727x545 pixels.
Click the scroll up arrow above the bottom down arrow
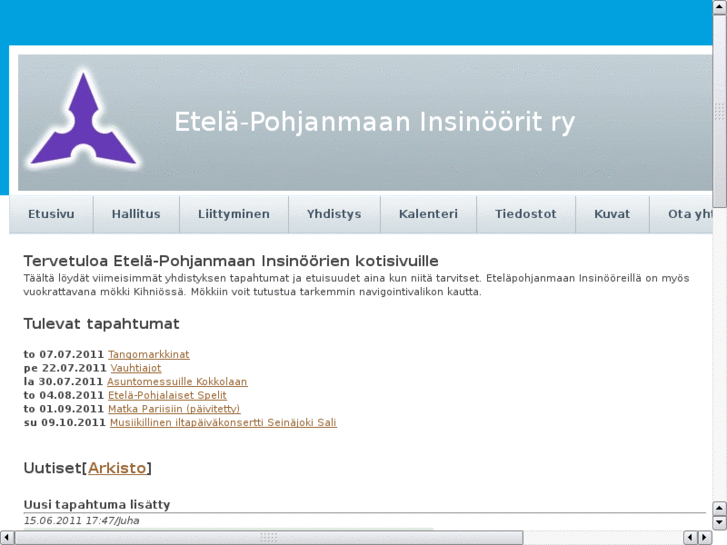(x=720, y=508)
